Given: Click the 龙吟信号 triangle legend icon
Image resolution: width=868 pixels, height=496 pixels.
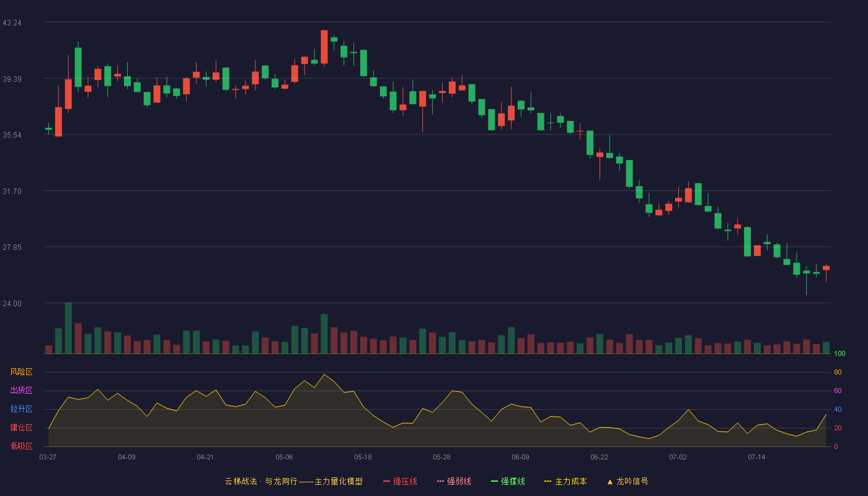Looking at the screenshot, I should pyautogui.click(x=610, y=482).
